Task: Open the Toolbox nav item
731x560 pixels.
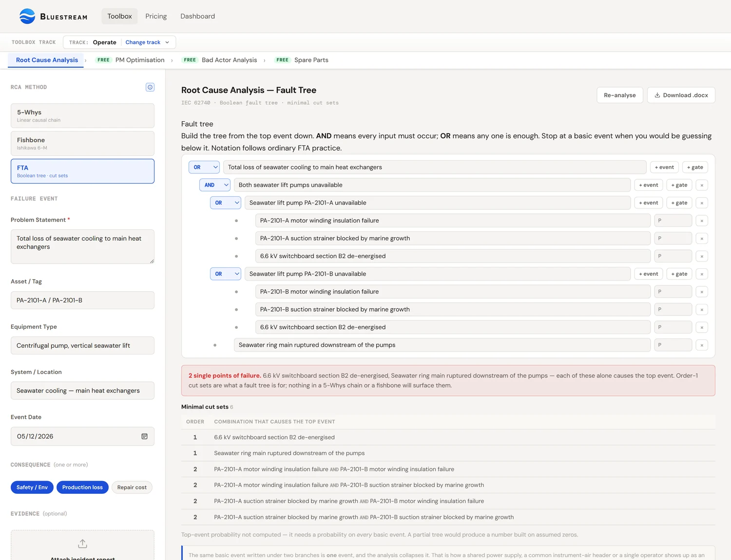Action: point(119,16)
